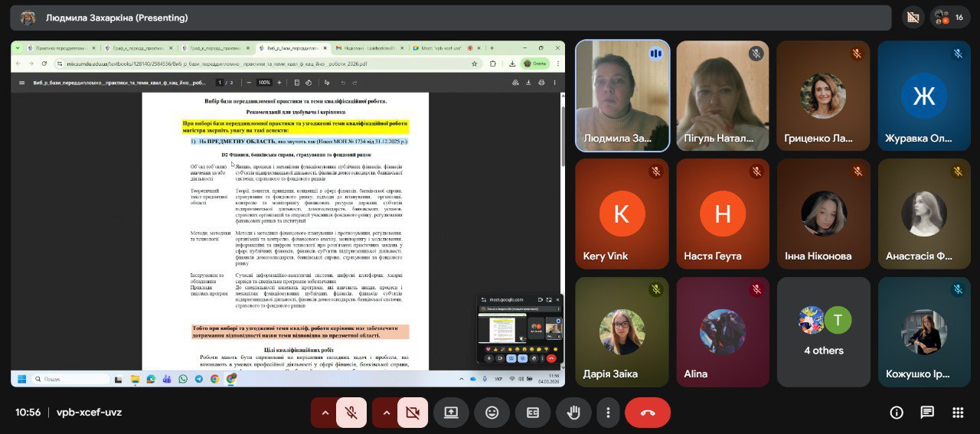Click the red Leave call button
The width and height of the screenshot is (980, 434).
coord(648,413)
